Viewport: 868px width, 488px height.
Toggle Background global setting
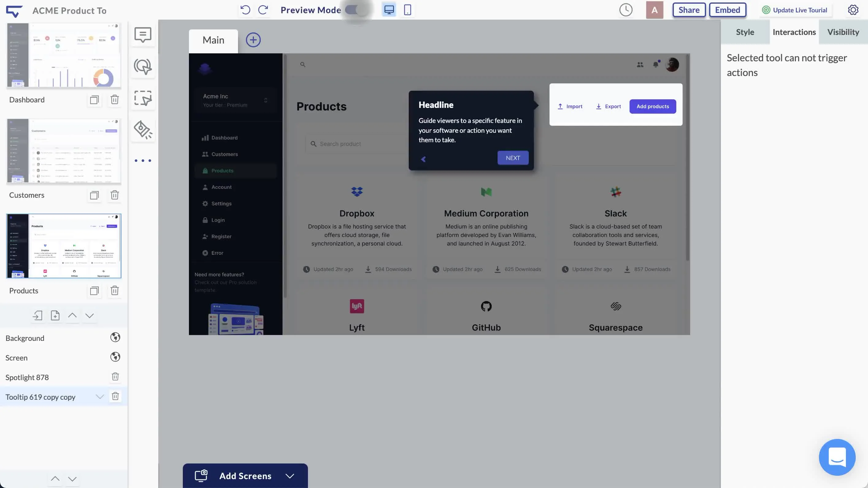(115, 337)
